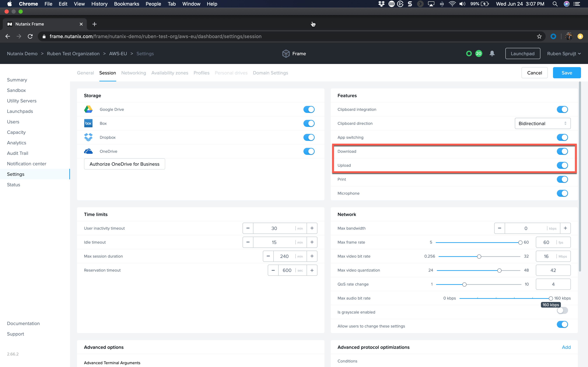Click the Max video bit rate slider handle
Viewport: 588px width, 367px height.
(x=479, y=257)
